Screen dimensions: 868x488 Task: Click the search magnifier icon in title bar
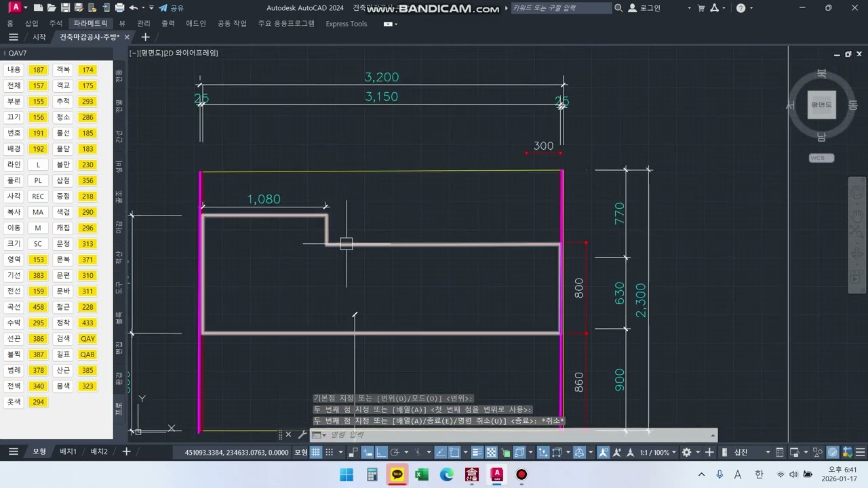618,8
